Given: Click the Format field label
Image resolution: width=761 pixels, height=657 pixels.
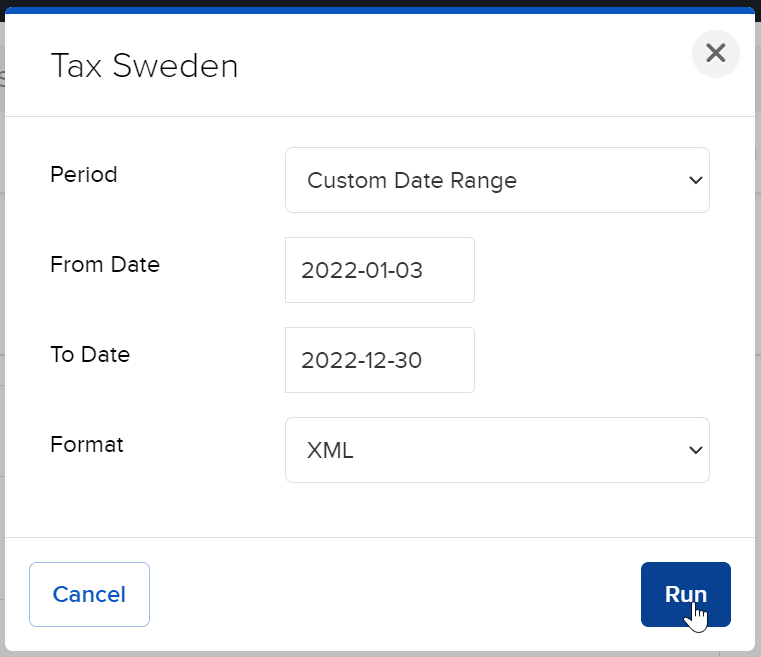Looking at the screenshot, I should pyautogui.click(x=87, y=444).
